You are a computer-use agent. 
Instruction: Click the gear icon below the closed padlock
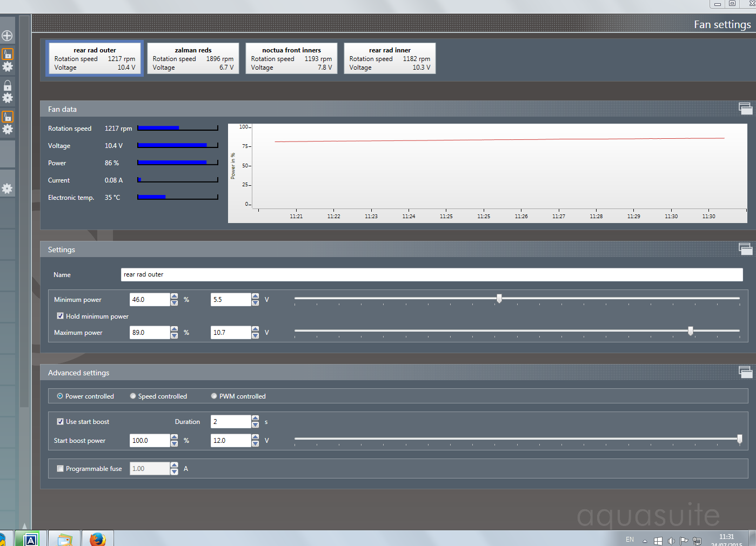8,98
